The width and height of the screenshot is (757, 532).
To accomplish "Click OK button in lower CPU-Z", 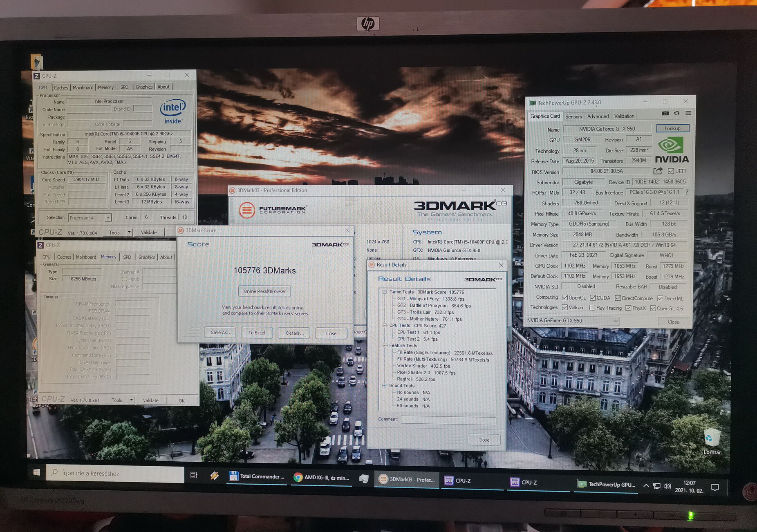I will click(x=181, y=400).
